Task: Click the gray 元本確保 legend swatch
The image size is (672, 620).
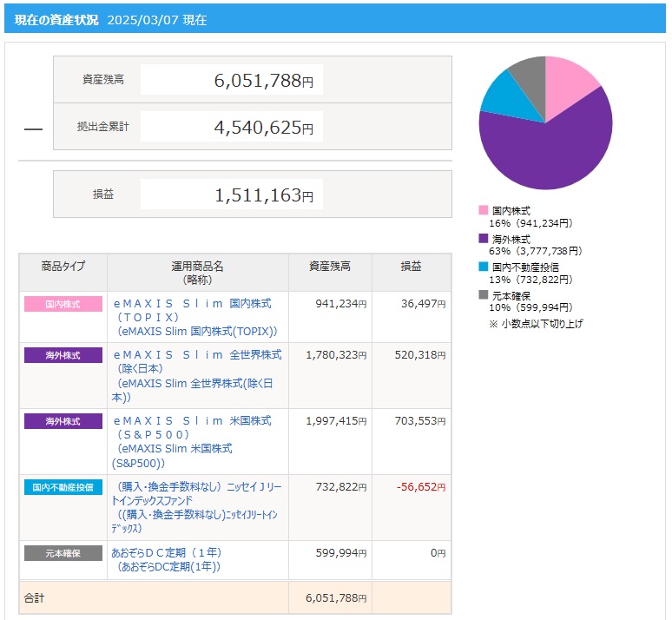Action: click(x=484, y=295)
